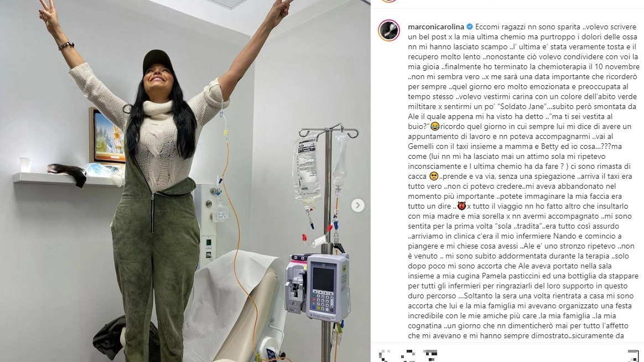Click the framed picture on the wall
The height and width of the screenshot is (362, 644).
[107, 136]
